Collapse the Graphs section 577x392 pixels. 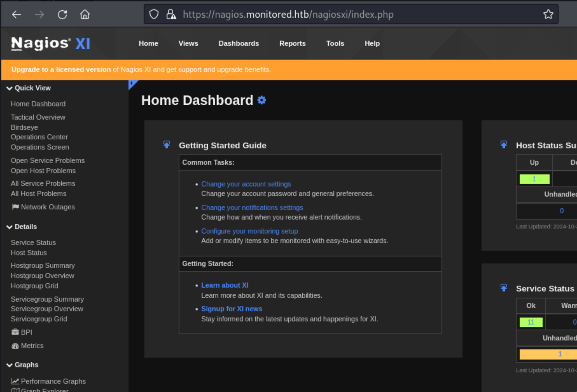22,365
